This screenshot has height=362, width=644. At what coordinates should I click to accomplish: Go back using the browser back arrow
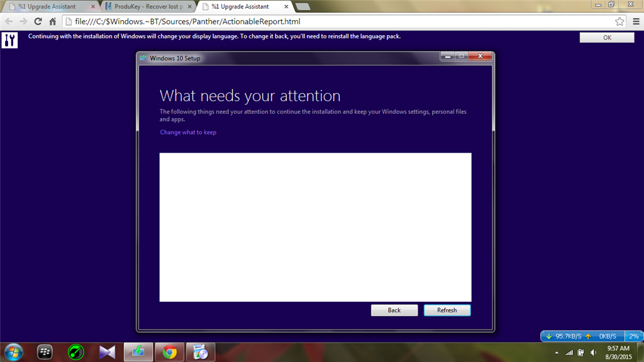[x=9, y=21]
